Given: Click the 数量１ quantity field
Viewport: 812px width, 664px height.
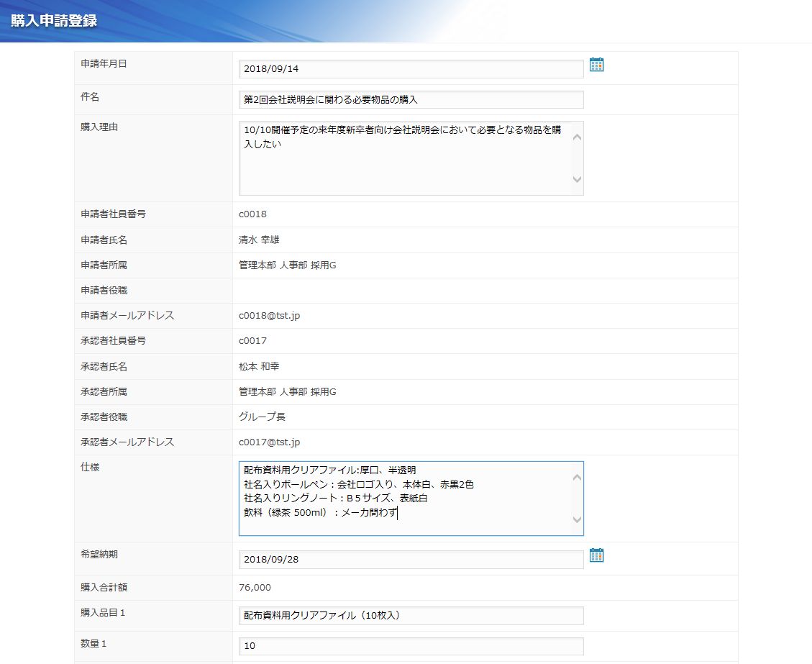Looking at the screenshot, I should coord(411,646).
